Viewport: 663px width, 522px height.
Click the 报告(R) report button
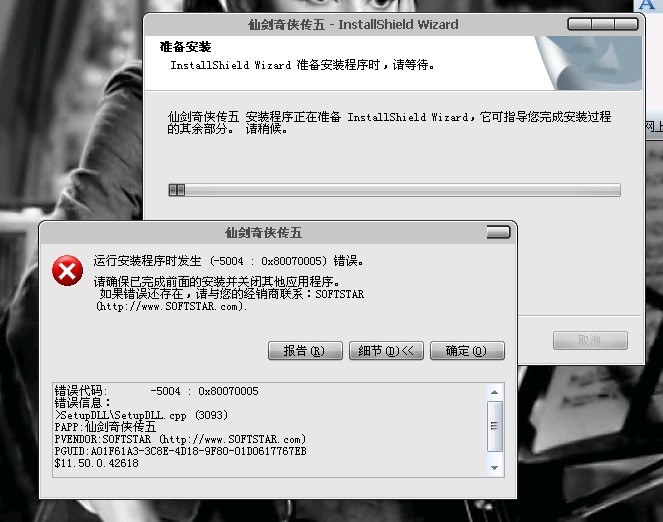(305, 351)
